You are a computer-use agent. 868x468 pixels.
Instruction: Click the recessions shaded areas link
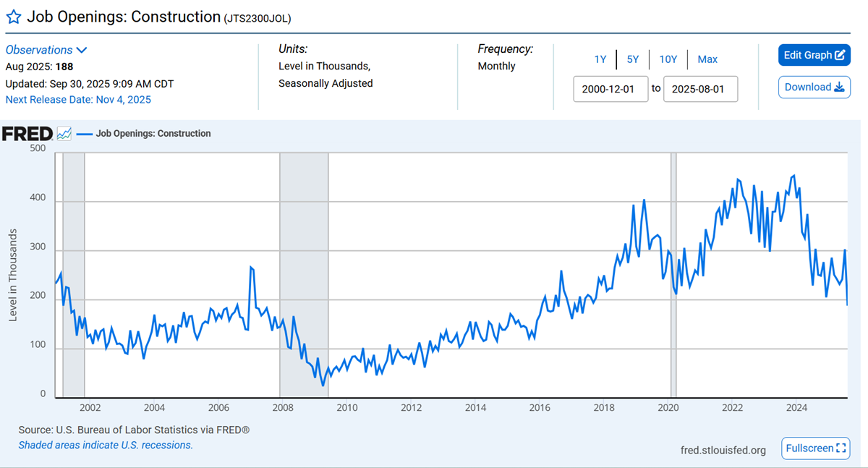[x=103, y=445]
